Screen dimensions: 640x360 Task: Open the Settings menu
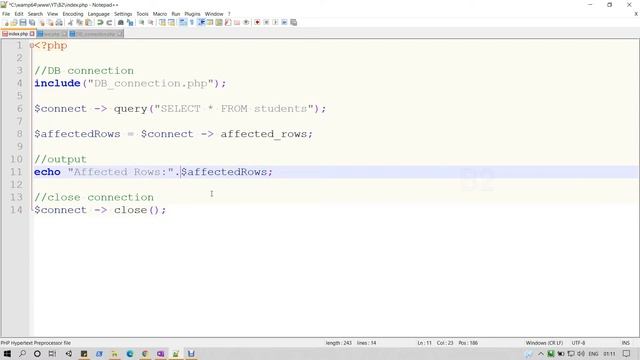pos(123,14)
